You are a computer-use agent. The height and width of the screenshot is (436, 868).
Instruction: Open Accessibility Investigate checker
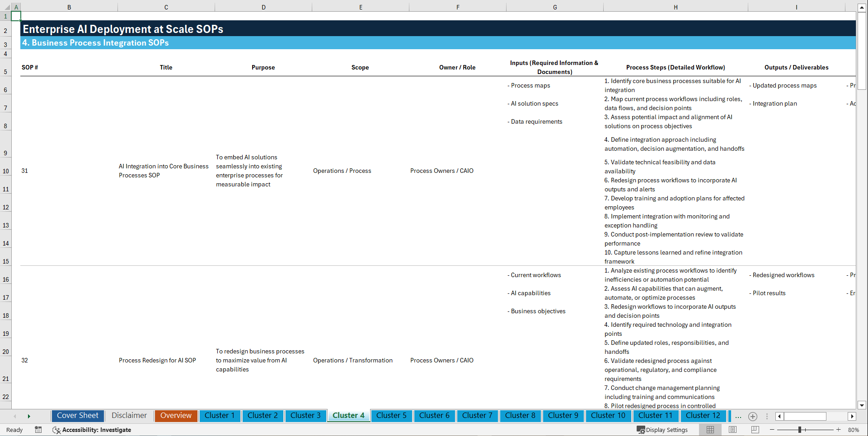click(x=92, y=430)
